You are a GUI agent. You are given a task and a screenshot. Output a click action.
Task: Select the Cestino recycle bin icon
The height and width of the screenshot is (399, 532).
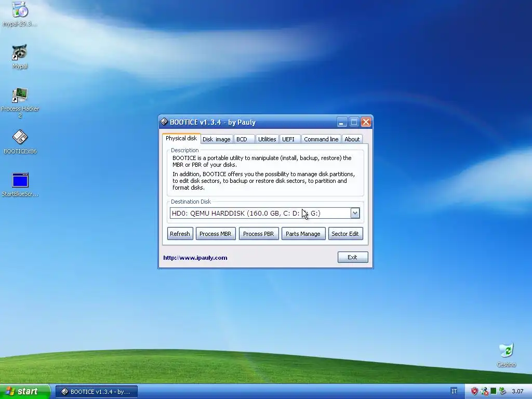(506, 355)
